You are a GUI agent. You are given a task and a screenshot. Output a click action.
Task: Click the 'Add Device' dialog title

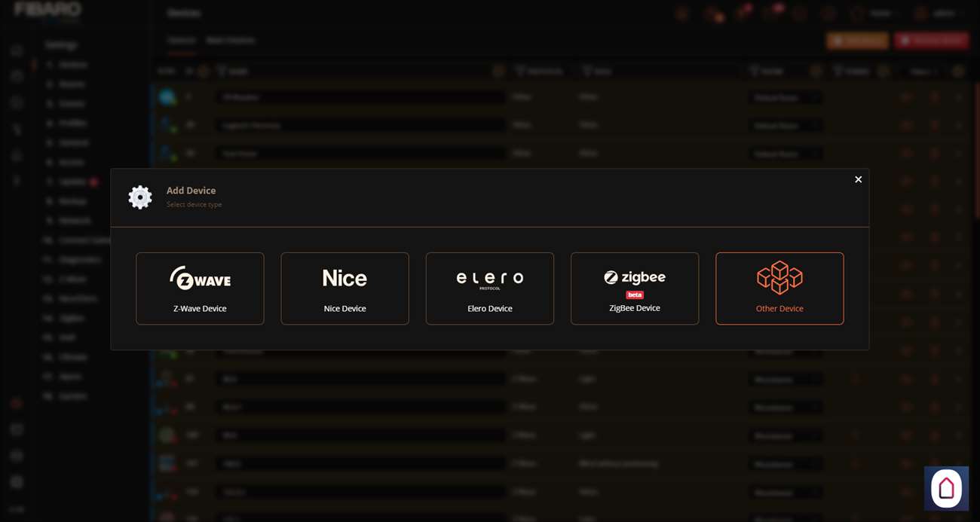pos(191,191)
